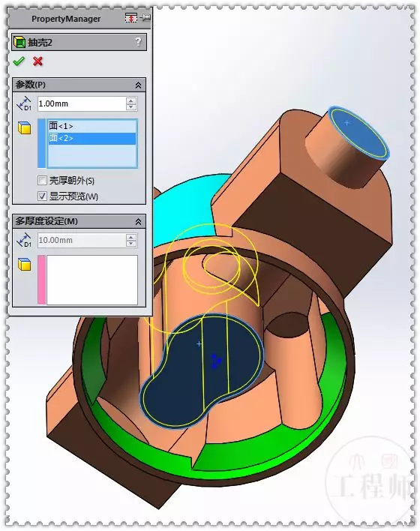Click the 10.00mm stepper down arrow
The width and height of the screenshot is (420, 531).
point(131,244)
